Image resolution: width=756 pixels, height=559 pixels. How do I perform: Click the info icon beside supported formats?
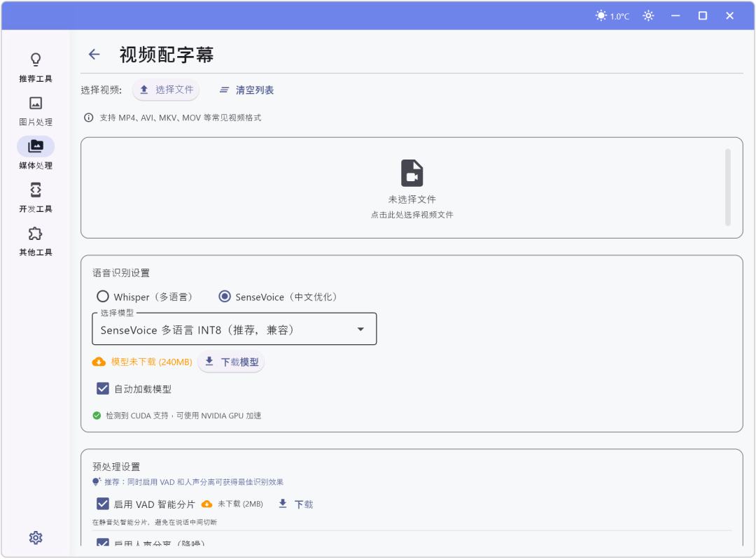pos(89,118)
